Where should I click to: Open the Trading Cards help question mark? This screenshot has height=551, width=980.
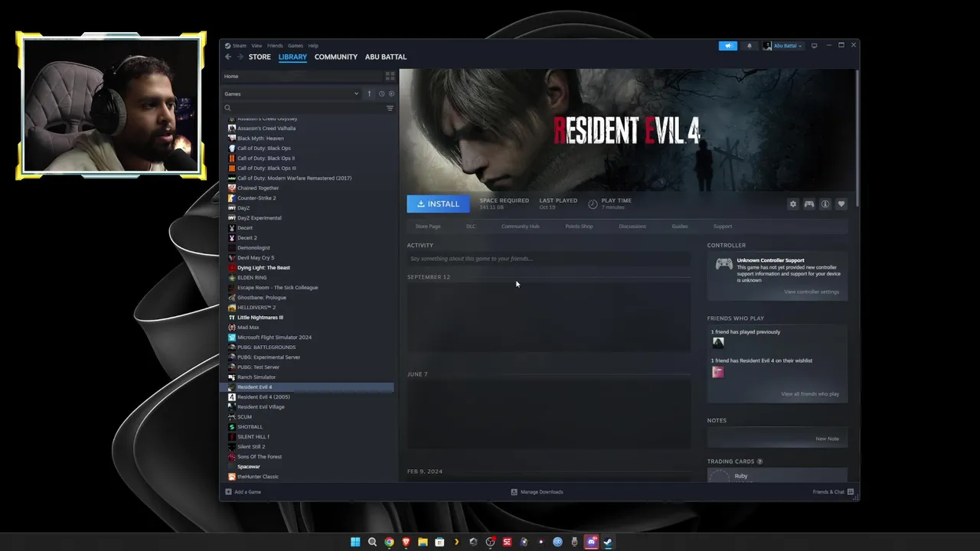point(759,461)
